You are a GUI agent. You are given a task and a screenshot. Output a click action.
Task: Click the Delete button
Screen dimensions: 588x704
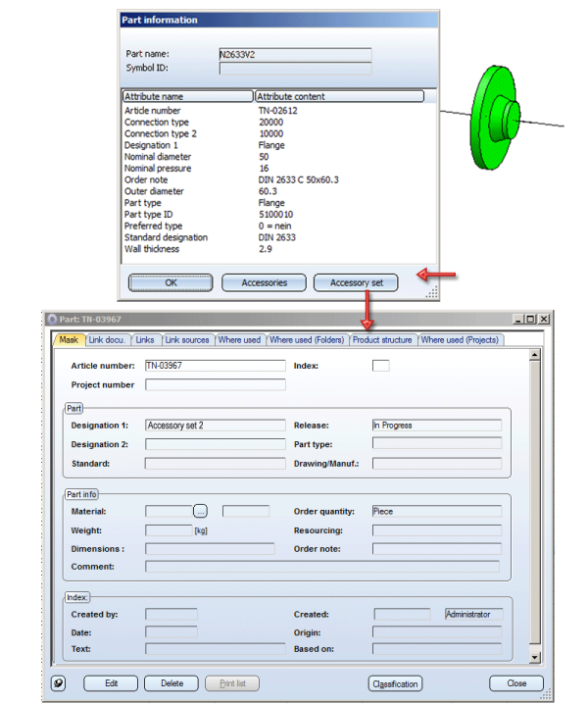[171, 683]
